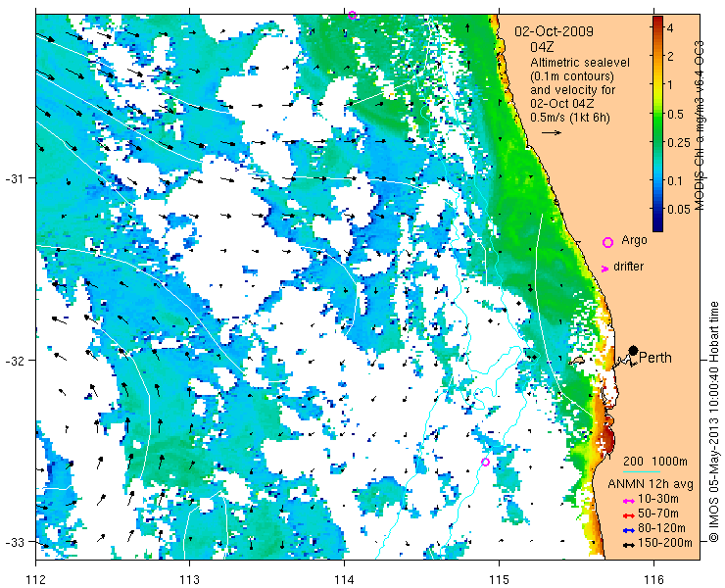The height and width of the screenshot is (588, 725).
Task: Click the magenta 10-30m arrow legend symbol
Action: pyautogui.click(x=628, y=501)
